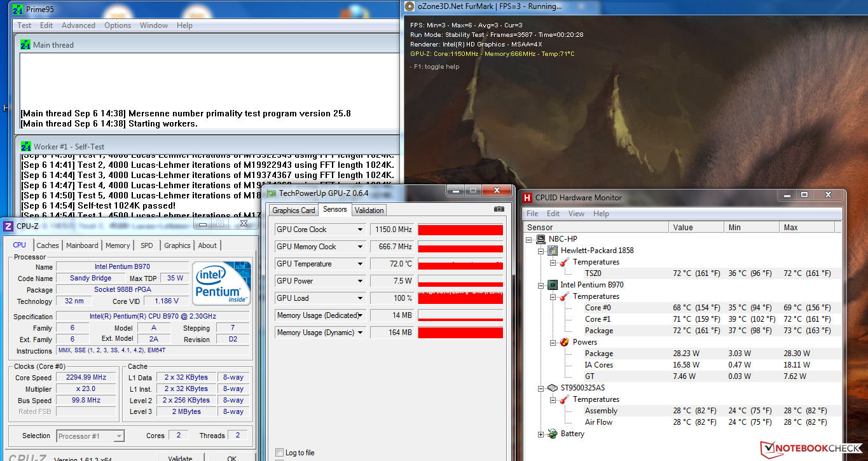This screenshot has width=868, height=461.
Task: Click the GPU Core Clock red graph
Action: click(x=460, y=230)
